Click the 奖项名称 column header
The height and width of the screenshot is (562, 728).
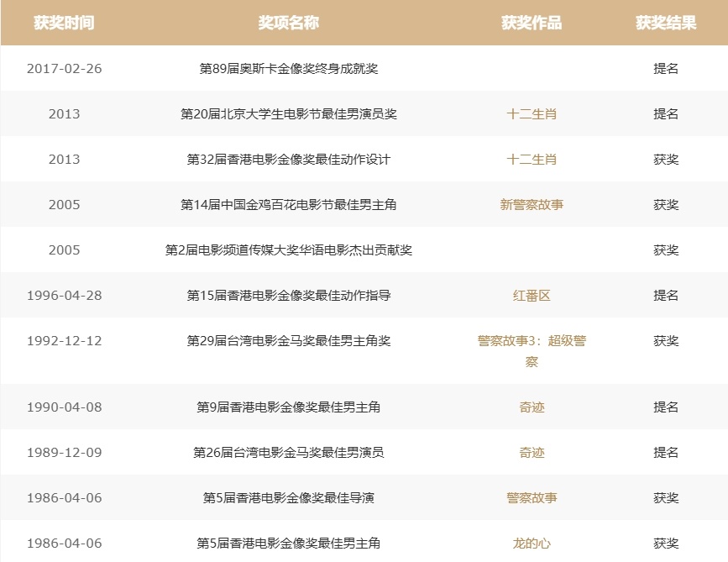click(288, 23)
